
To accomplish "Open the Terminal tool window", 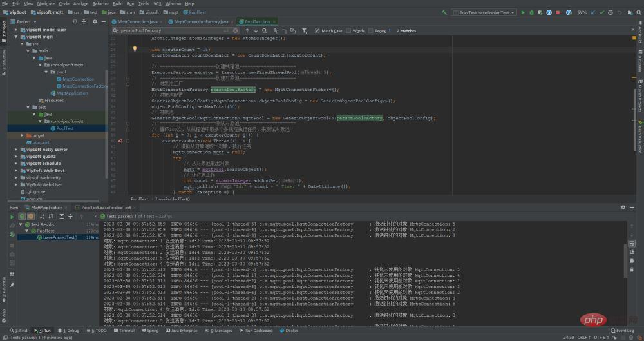I will tap(124, 330).
